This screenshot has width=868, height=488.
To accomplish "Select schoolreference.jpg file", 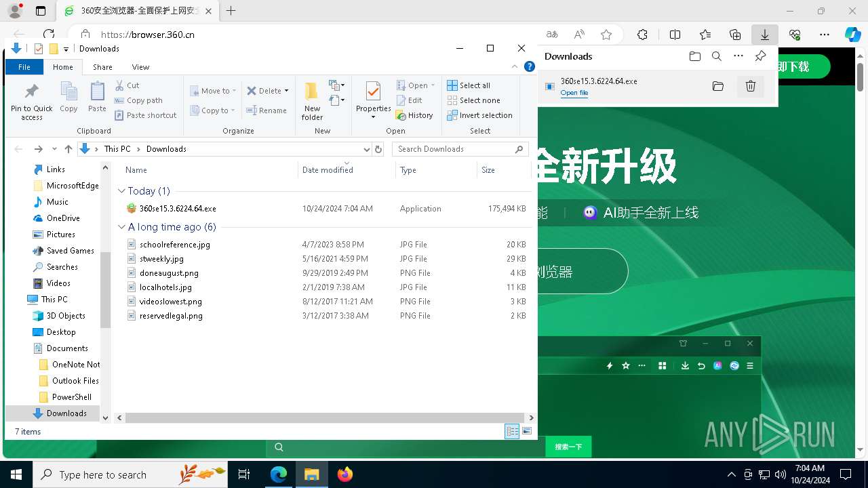I will point(175,245).
